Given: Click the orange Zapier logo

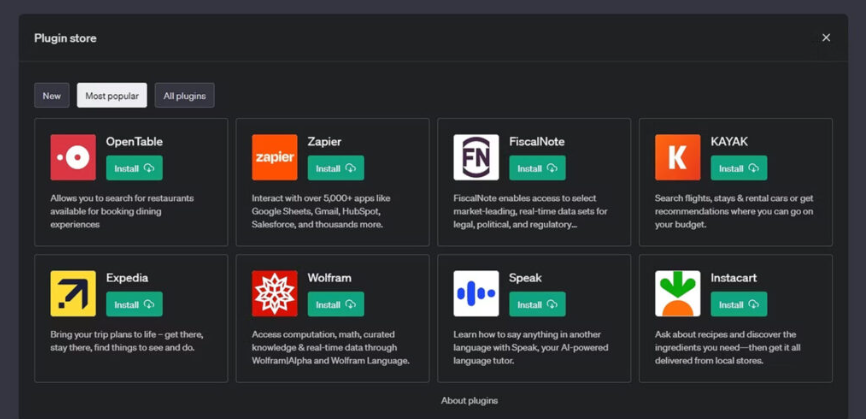Looking at the screenshot, I should 274,157.
